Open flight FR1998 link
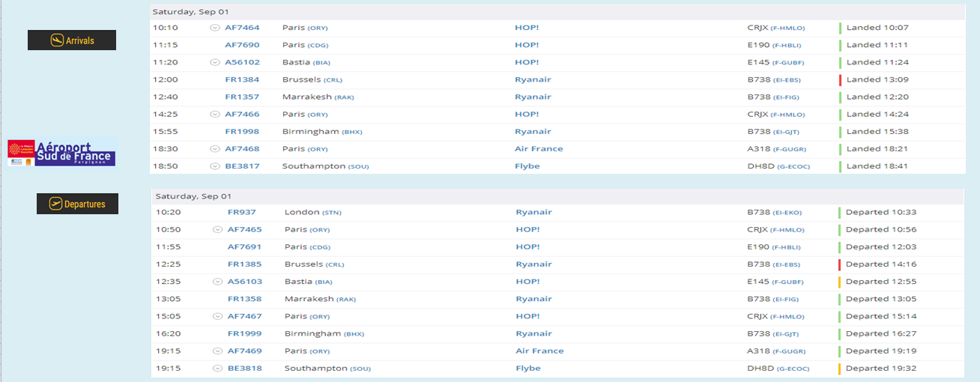This screenshot has width=980, height=382. pyautogui.click(x=242, y=131)
